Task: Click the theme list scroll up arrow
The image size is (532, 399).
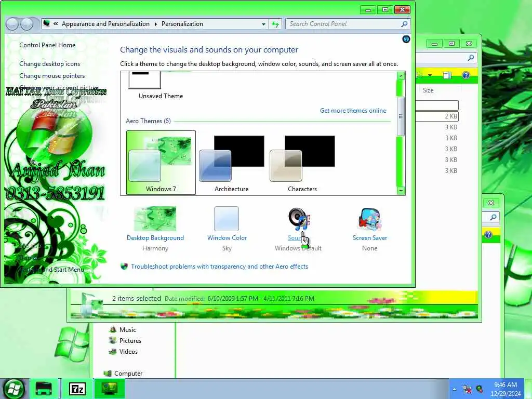Action: (401, 76)
